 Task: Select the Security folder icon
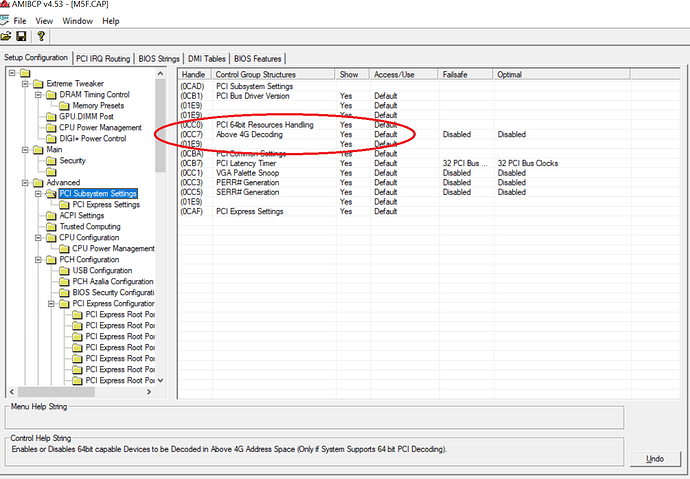(x=51, y=161)
